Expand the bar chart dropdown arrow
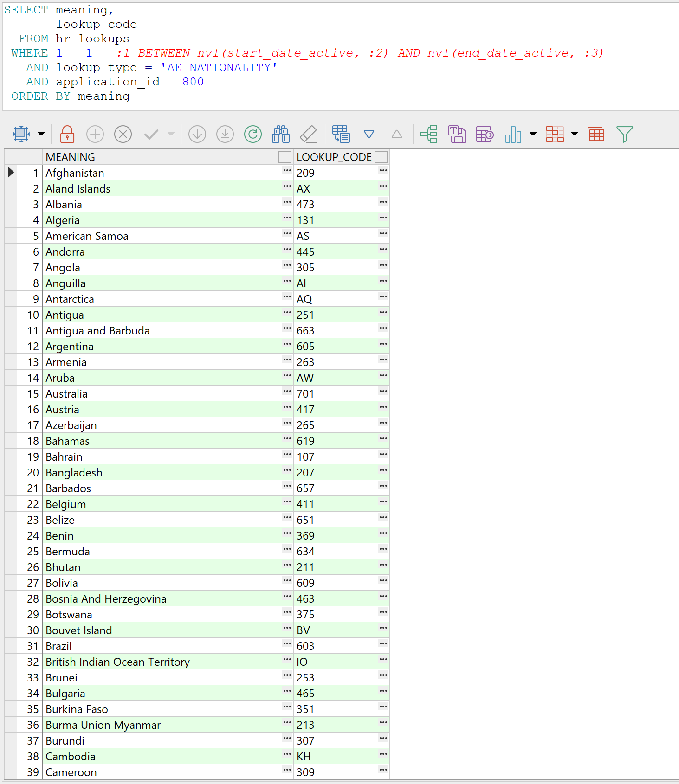 tap(533, 135)
